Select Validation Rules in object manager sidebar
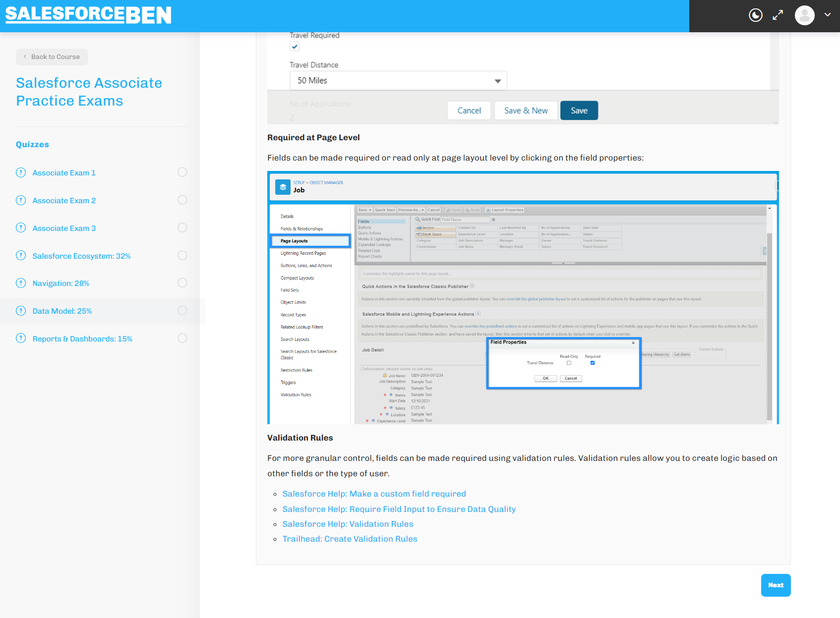Image resolution: width=840 pixels, height=618 pixels. click(x=296, y=395)
